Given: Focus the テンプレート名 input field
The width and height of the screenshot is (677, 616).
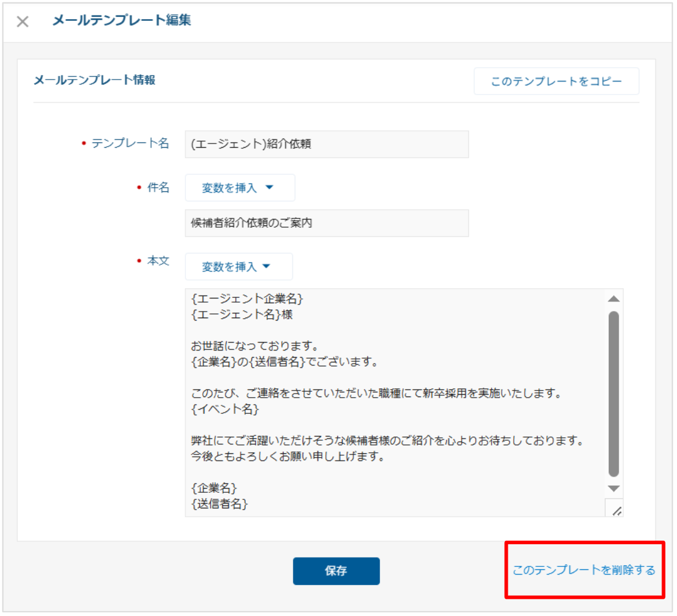Looking at the screenshot, I should [327, 145].
